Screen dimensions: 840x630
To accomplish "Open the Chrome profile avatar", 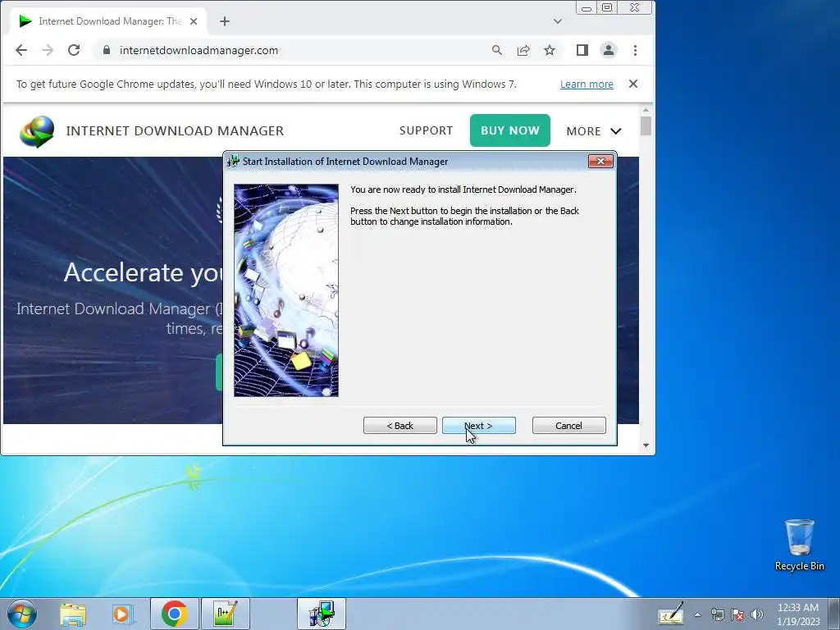I will coord(609,50).
